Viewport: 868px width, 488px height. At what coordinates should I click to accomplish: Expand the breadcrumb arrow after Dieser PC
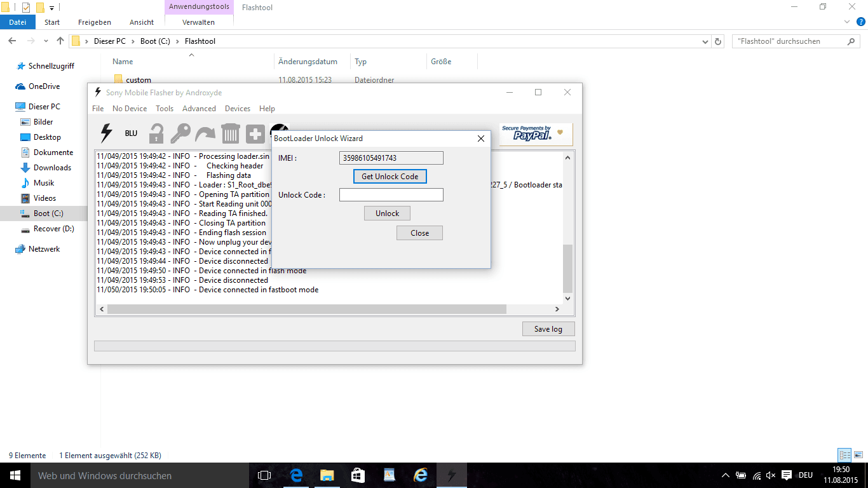133,41
